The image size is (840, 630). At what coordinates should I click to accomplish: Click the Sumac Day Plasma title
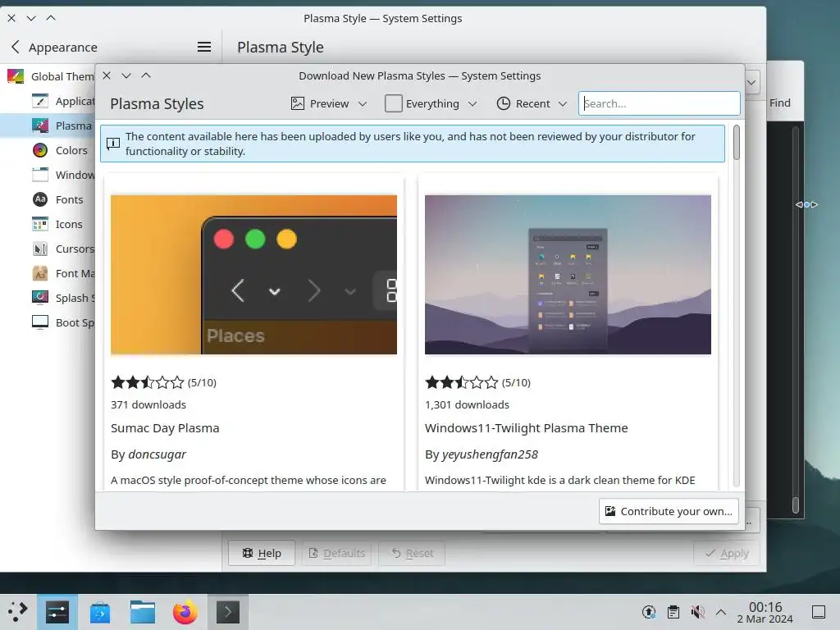click(x=165, y=428)
